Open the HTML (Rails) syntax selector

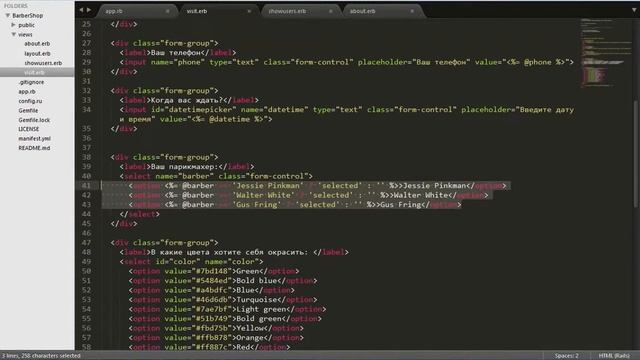click(x=614, y=356)
